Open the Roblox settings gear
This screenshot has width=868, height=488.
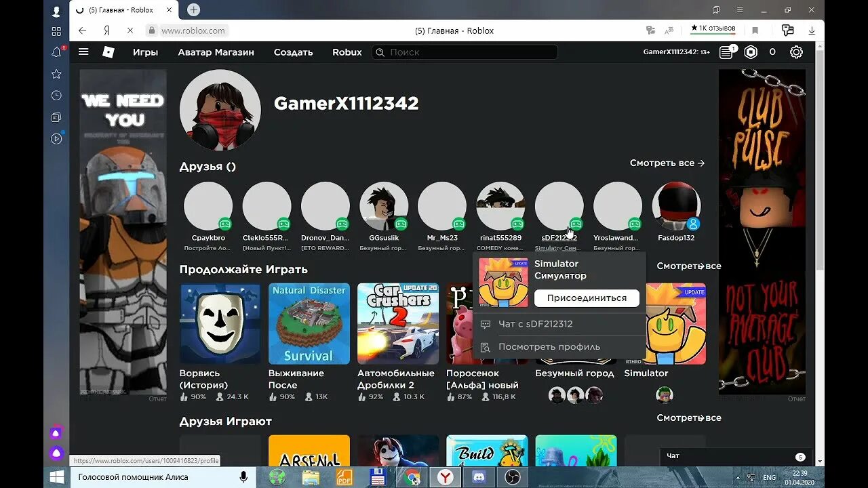(797, 52)
